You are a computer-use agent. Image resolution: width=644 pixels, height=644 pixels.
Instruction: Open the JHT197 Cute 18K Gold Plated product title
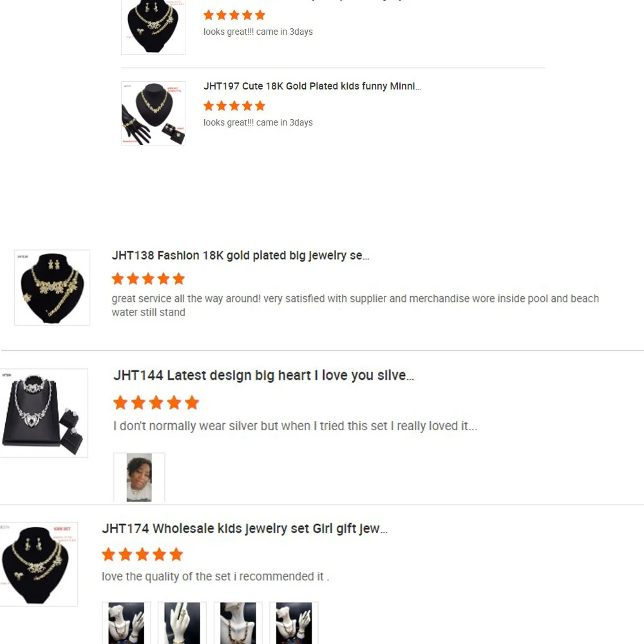click(312, 86)
